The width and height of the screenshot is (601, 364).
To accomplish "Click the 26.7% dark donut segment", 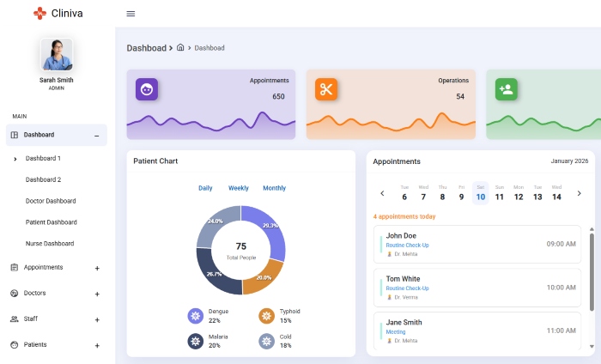I will point(216,274).
